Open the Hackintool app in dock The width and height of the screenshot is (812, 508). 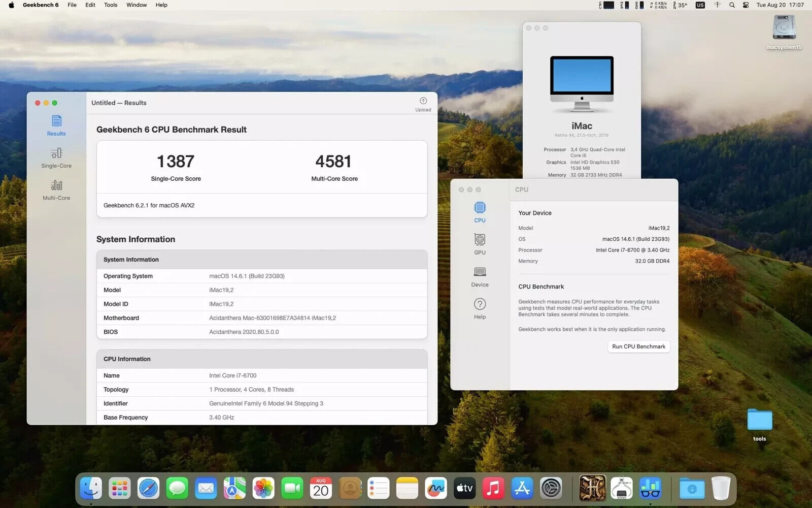593,489
